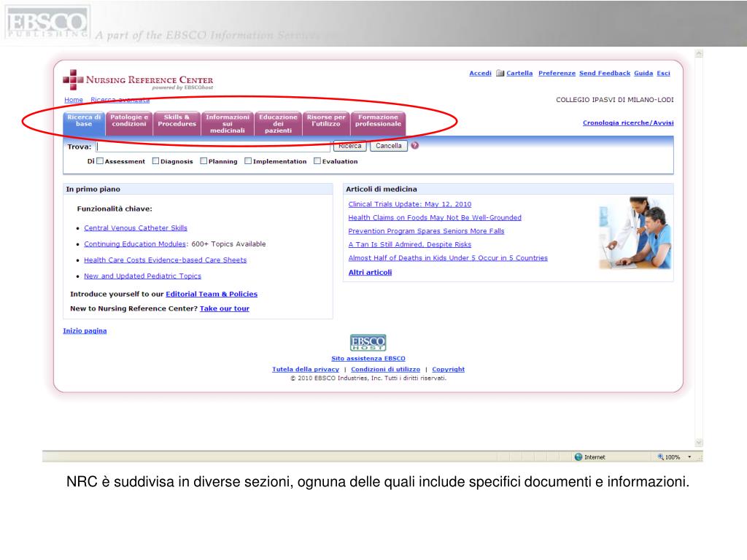Click the Cancella button
The height and width of the screenshot is (560, 747).
click(388, 146)
